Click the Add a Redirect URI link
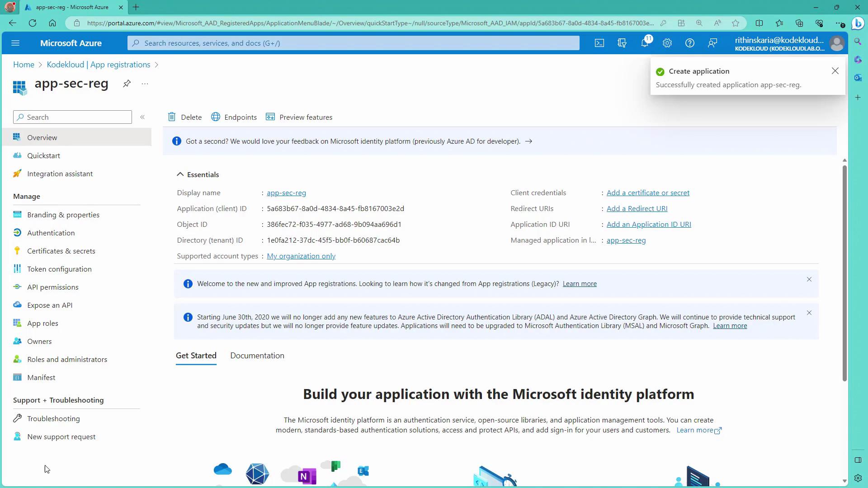Viewport: 868px width, 488px height. coord(637,208)
